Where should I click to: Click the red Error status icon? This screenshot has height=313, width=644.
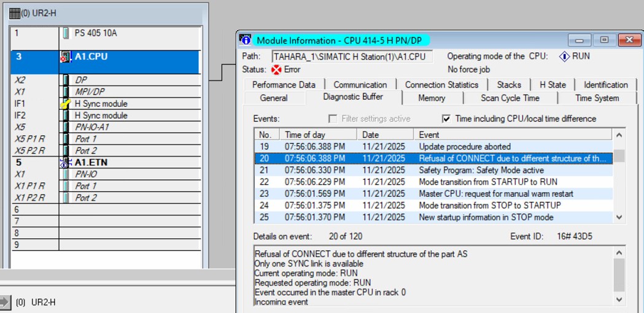[x=276, y=70]
